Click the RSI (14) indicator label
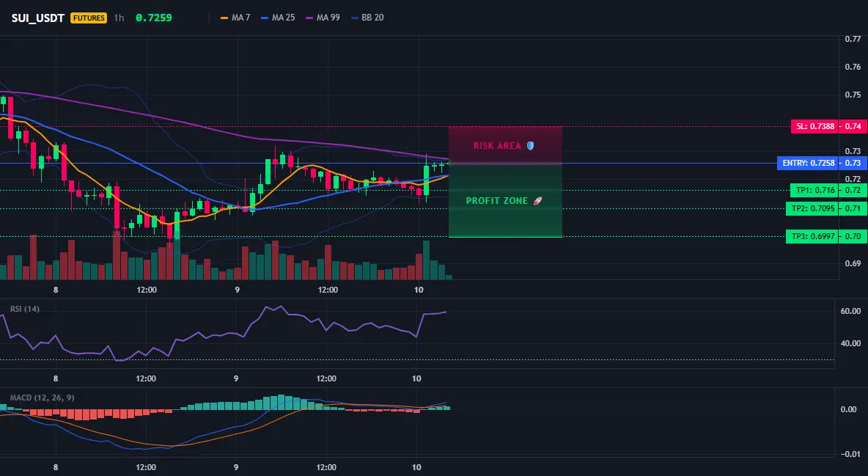The image size is (868, 476). click(25, 309)
